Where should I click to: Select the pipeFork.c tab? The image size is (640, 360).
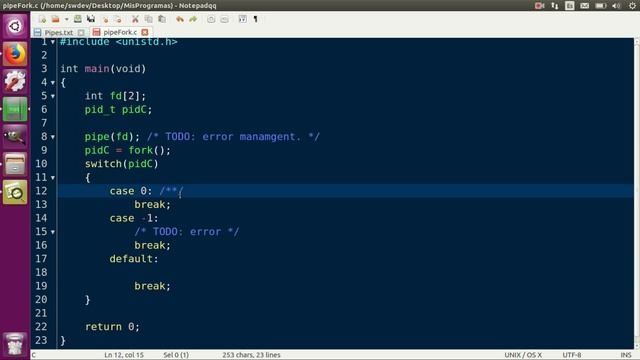(x=120, y=32)
